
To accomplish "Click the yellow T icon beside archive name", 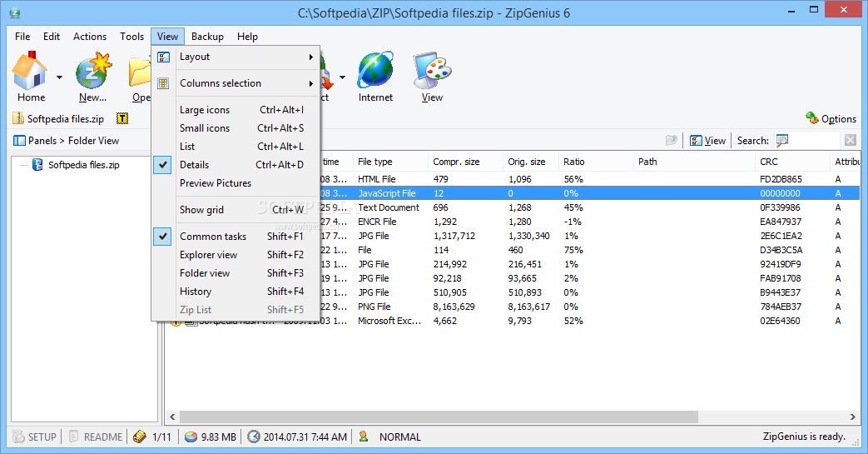I will point(122,118).
